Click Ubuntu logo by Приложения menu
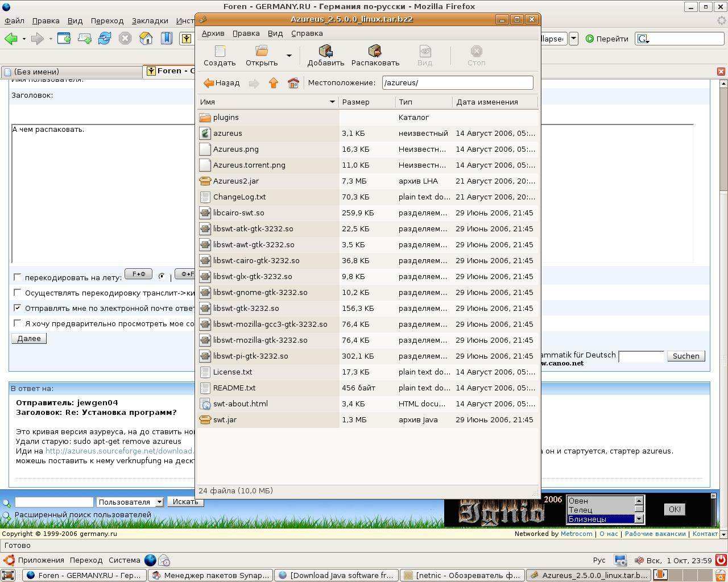728x582 pixels. (9, 560)
